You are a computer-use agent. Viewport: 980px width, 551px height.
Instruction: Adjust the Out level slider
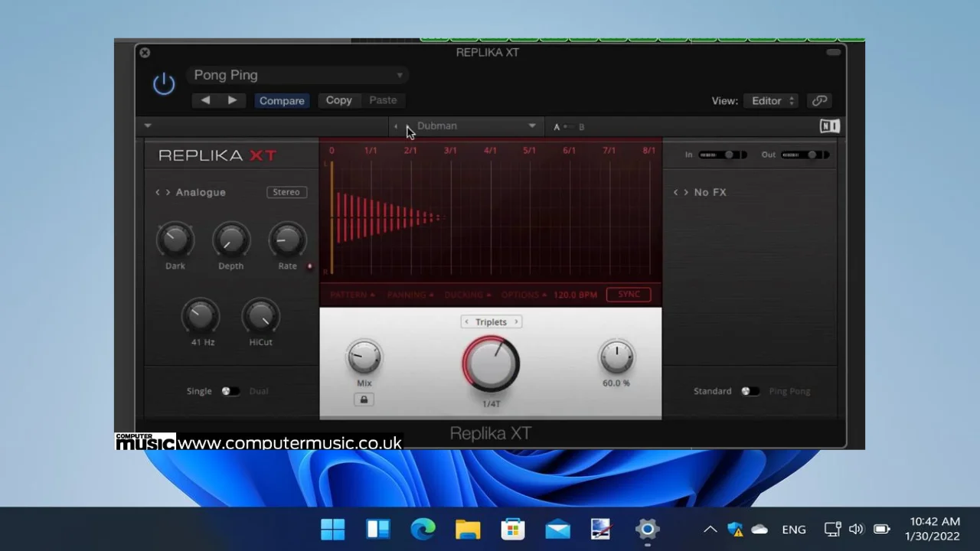coord(804,155)
